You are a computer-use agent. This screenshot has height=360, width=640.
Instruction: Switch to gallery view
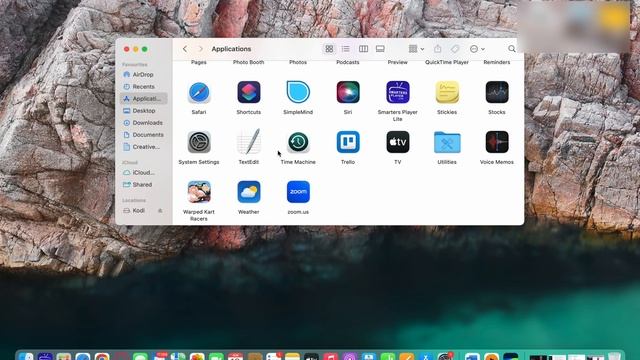pos(380,49)
